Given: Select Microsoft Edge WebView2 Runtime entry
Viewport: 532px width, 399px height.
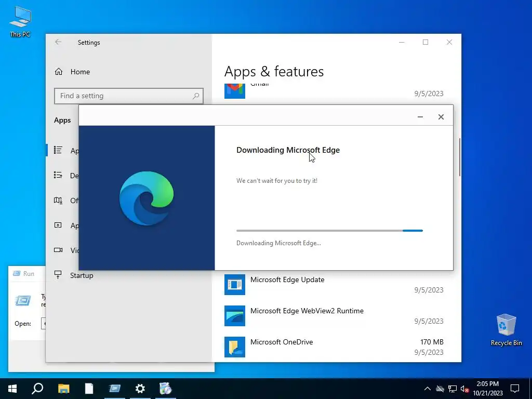Looking at the screenshot, I should coord(334,316).
